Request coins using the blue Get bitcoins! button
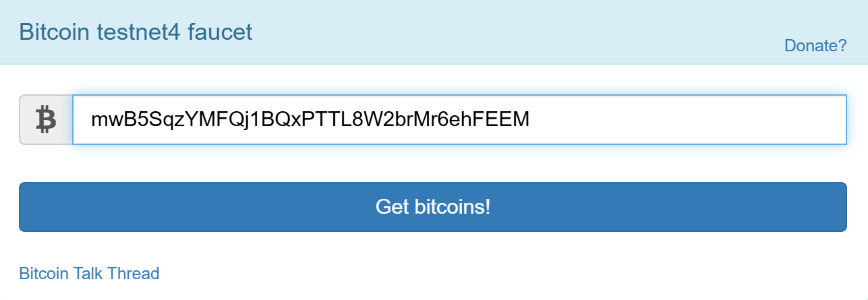The height and width of the screenshot is (300, 868). (x=432, y=206)
